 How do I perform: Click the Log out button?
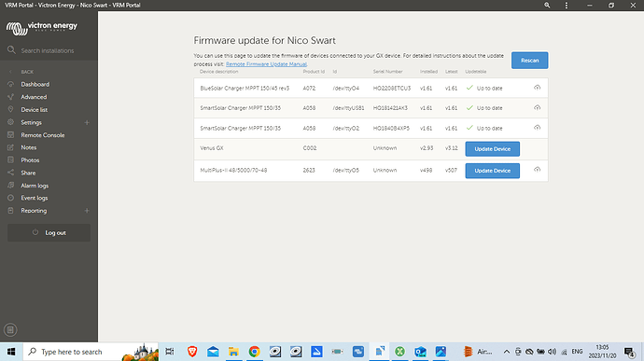pyautogui.click(x=49, y=232)
